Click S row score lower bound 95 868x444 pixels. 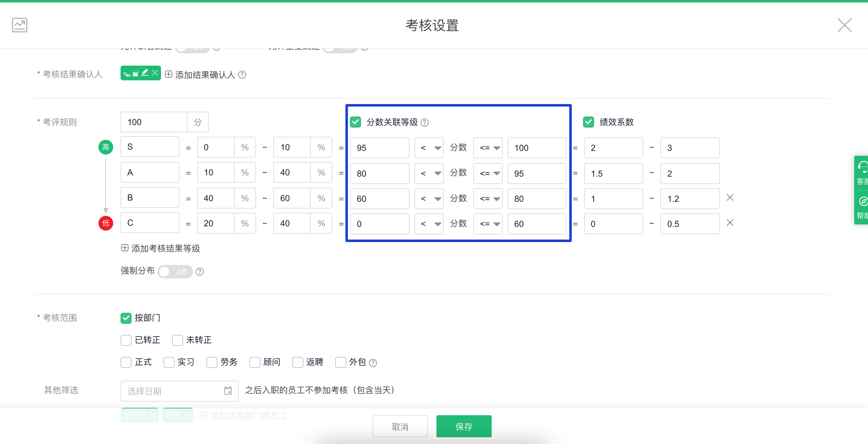pyautogui.click(x=379, y=148)
